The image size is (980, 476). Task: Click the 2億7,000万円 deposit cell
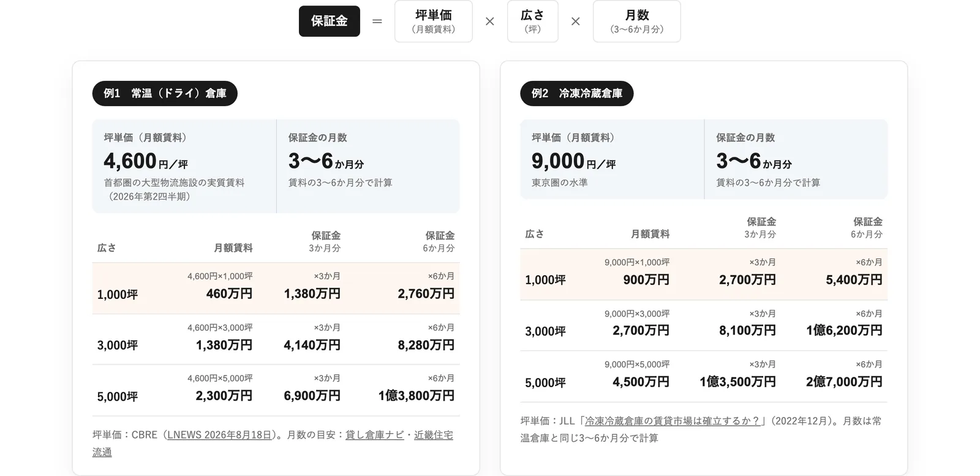pyautogui.click(x=845, y=382)
